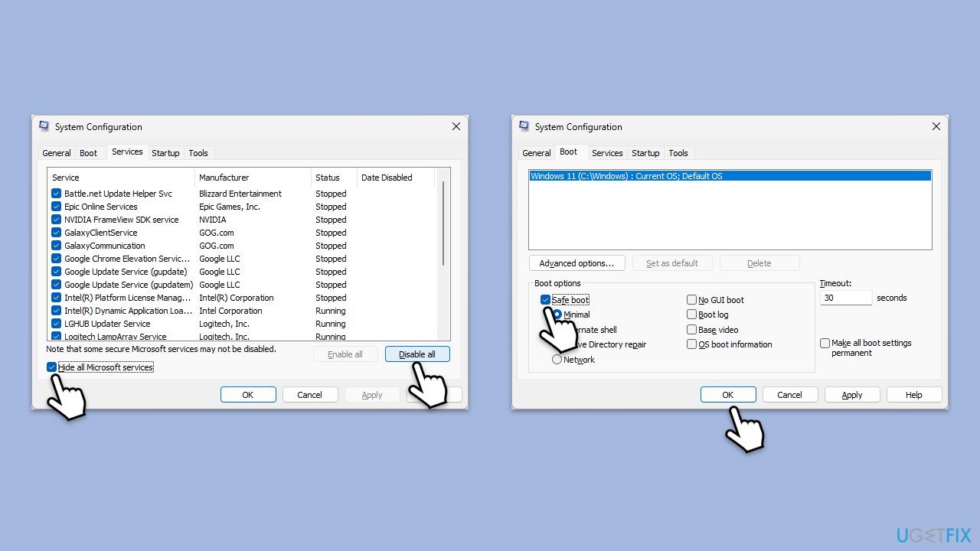Click System Configuration icon in right window title bar
Screen dimensions: 980x551
point(524,126)
